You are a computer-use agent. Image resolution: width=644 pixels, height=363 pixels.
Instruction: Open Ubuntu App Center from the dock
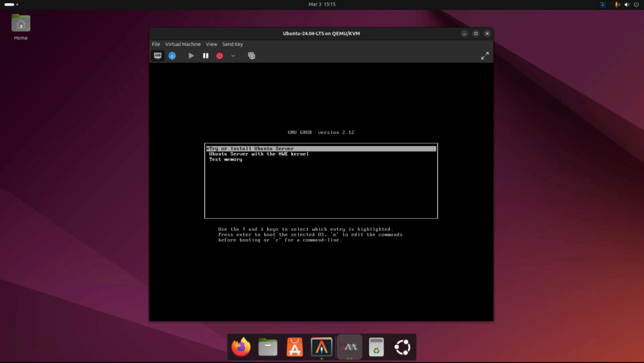click(294, 347)
